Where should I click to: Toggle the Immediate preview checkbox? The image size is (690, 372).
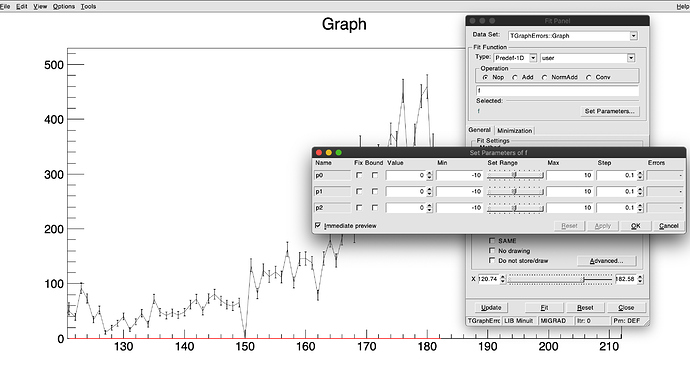pyautogui.click(x=318, y=225)
